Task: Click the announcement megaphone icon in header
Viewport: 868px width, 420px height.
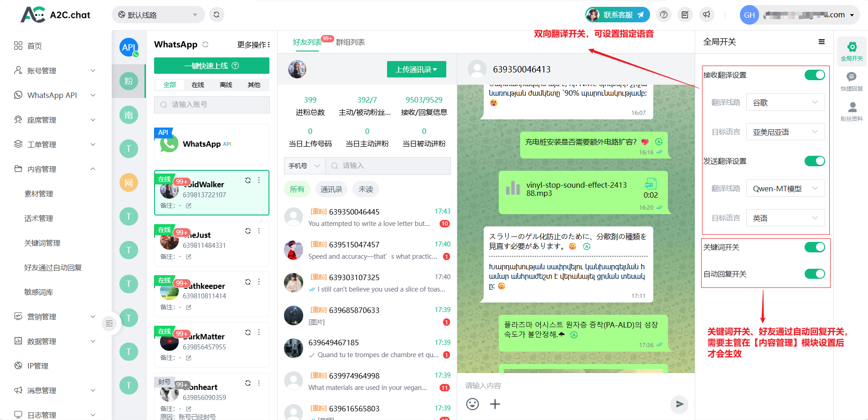Action: click(x=706, y=15)
